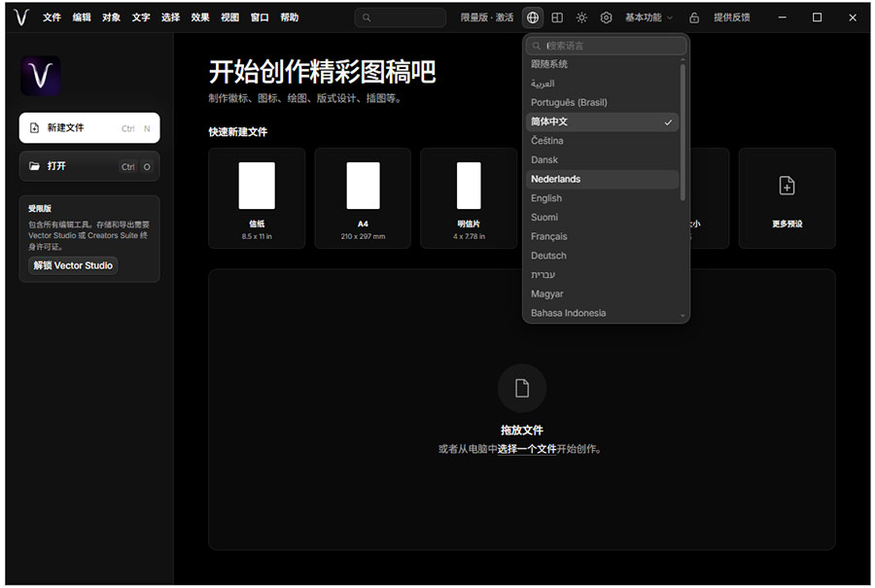This screenshot has height=588, width=875.
Task: Select Deutsch language option
Action: click(602, 256)
